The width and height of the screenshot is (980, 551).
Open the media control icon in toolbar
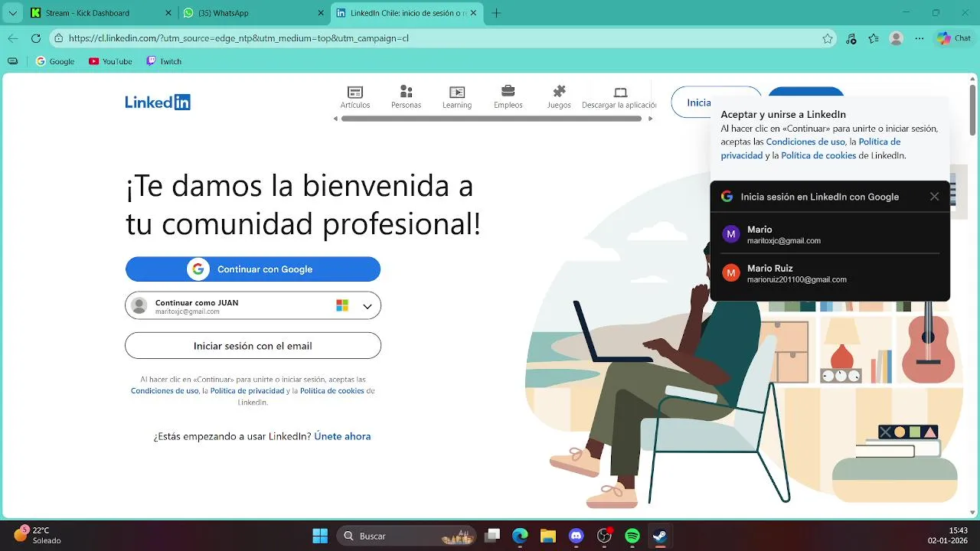pyautogui.click(x=851, y=38)
